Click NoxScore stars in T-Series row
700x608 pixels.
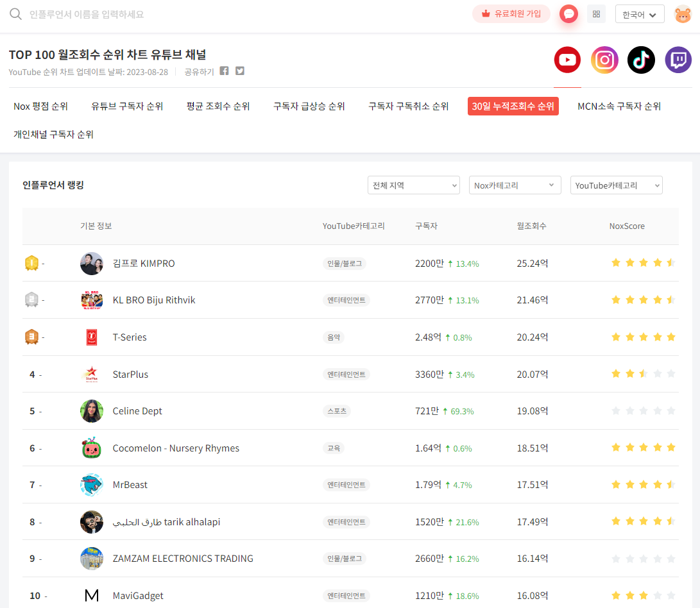coord(644,337)
